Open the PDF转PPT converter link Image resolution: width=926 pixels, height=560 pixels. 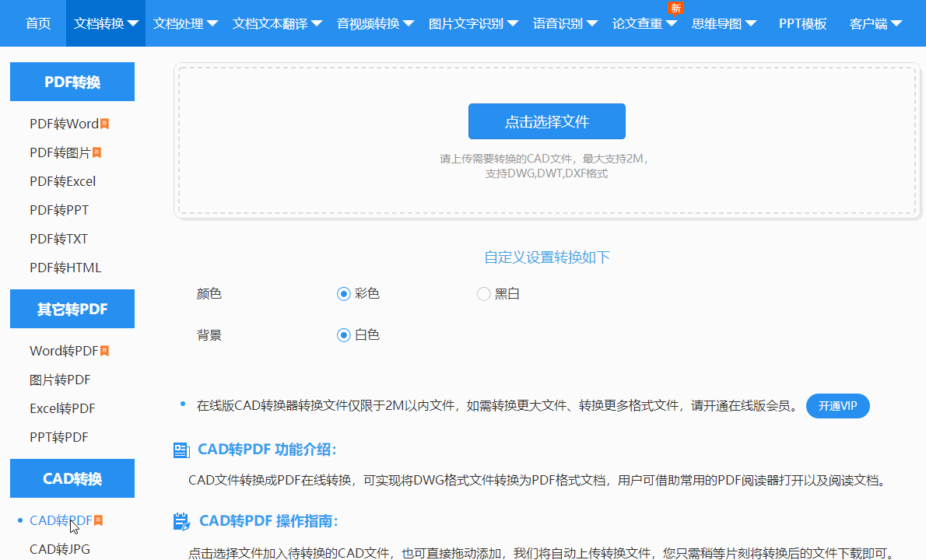coord(59,210)
